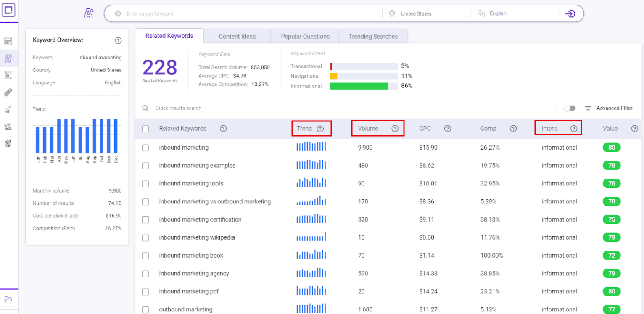
Task: Click the trend sparkline for inbound marketing wikipedia
Action: click(x=311, y=237)
